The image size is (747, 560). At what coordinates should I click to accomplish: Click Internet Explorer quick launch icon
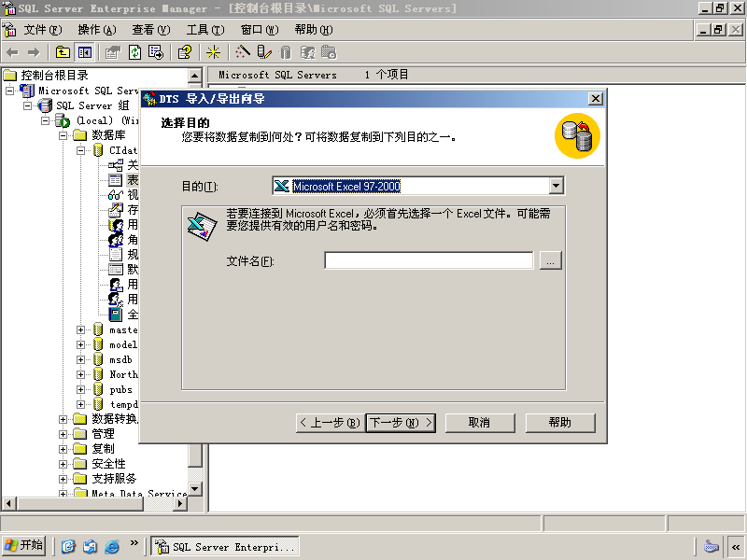click(x=112, y=546)
